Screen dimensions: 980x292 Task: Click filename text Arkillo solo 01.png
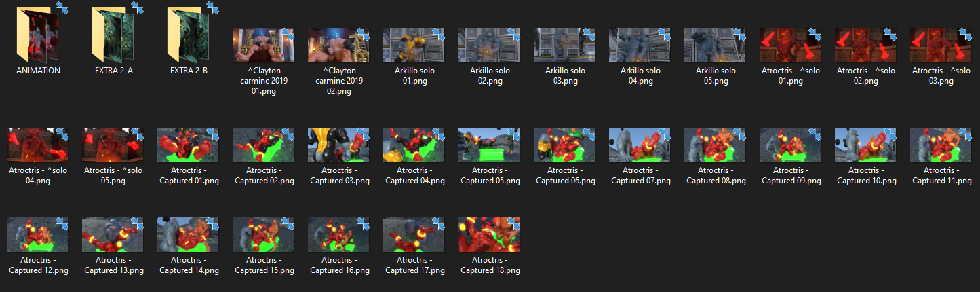coord(414,75)
